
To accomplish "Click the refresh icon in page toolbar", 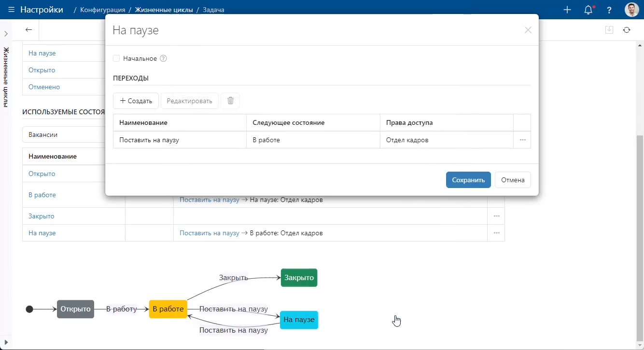I will 627,30.
